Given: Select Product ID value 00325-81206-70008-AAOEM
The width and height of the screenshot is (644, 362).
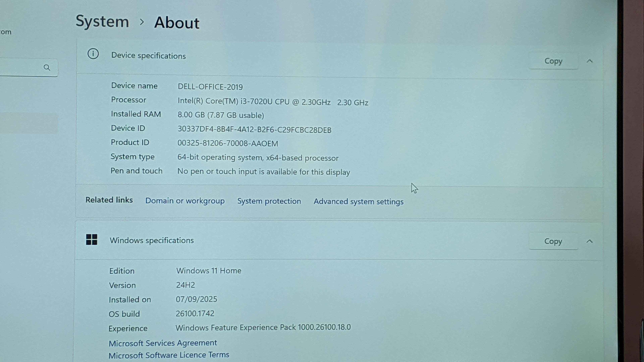Looking at the screenshot, I should point(228,143).
